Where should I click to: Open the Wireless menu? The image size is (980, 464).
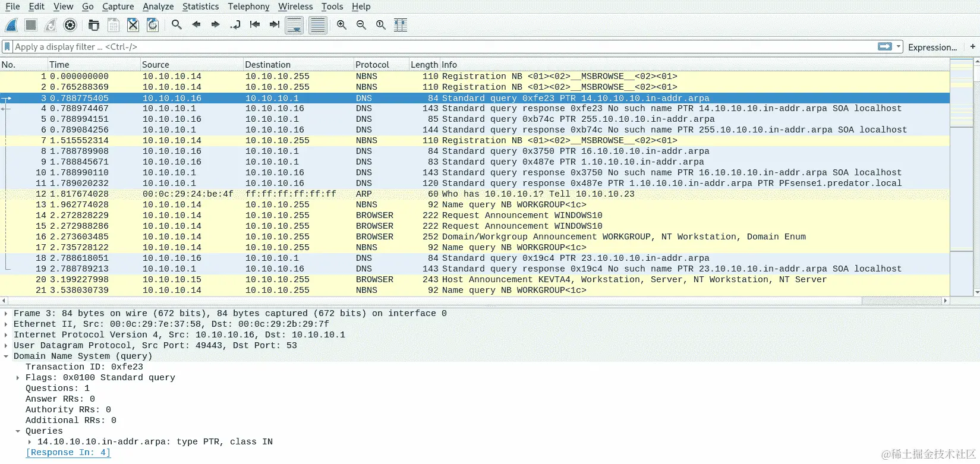point(295,7)
